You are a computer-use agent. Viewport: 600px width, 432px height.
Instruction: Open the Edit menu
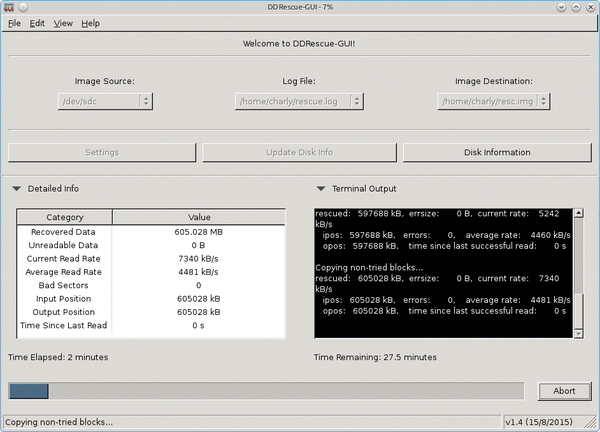pos(37,23)
